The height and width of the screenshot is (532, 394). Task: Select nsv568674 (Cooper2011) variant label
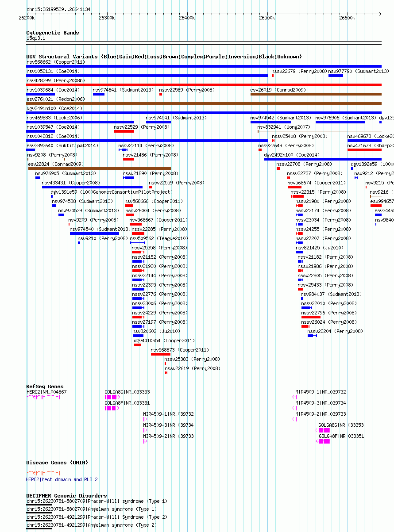click(317, 183)
